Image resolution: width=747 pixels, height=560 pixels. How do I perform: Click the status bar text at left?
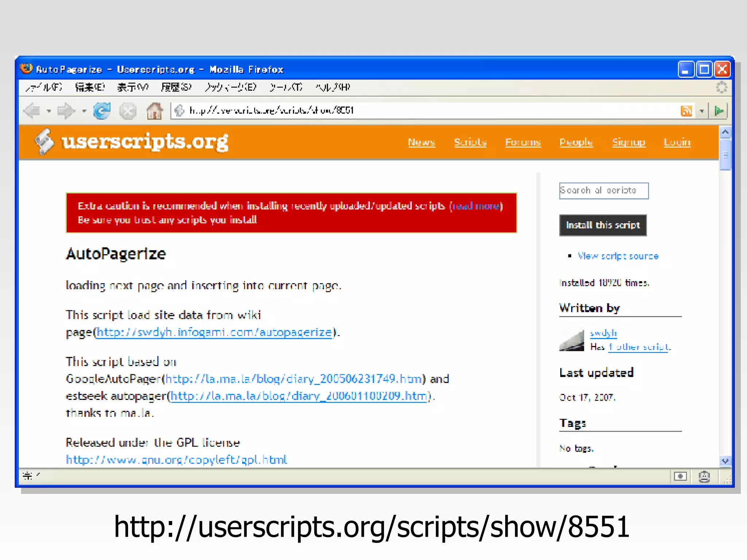(31, 475)
